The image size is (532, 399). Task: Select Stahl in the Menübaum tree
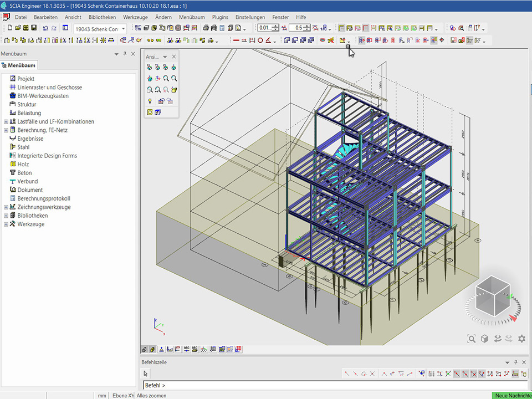click(x=23, y=147)
